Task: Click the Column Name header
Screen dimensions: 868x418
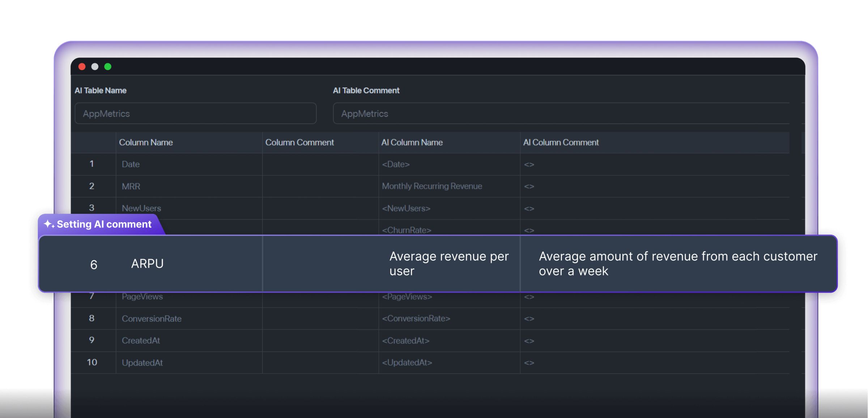Action: pos(146,142)
